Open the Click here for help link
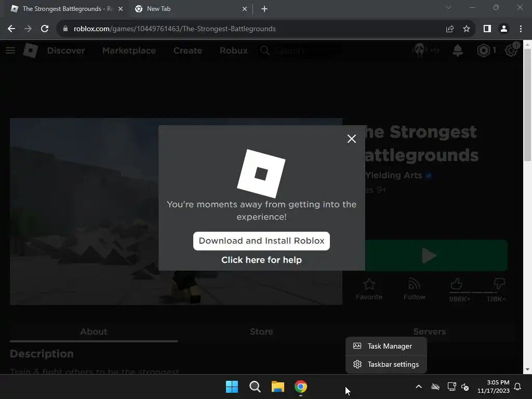This screenshot has height=399, width=532. [261, 260]
